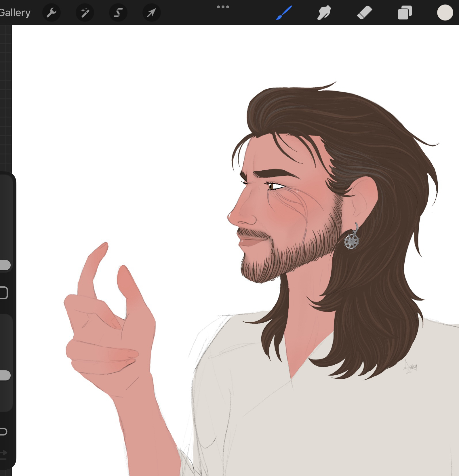Screen dimensions: 459x476
Task: Select the Brush paint tool
Action: pos(284,13)
